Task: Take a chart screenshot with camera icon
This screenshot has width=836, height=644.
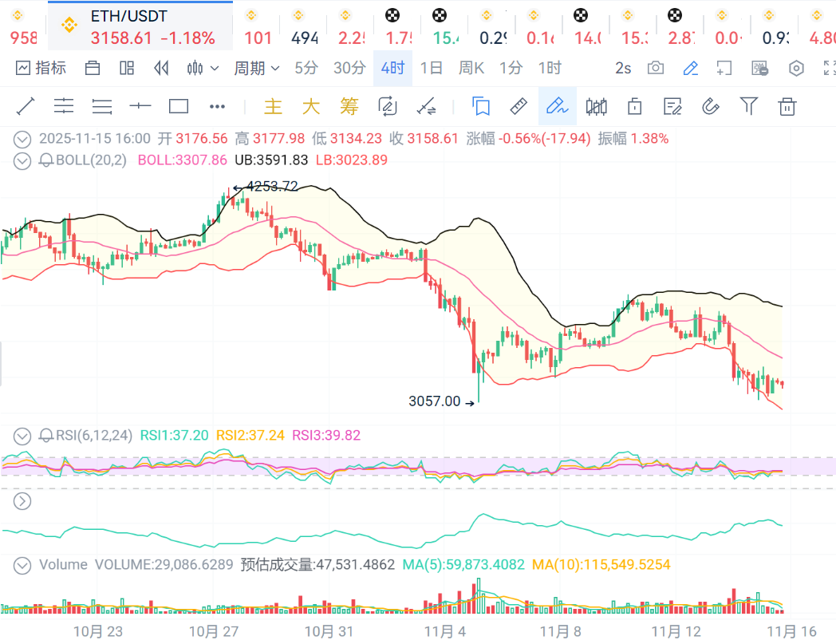Action: pyautogui.click(x=656, y=68)
